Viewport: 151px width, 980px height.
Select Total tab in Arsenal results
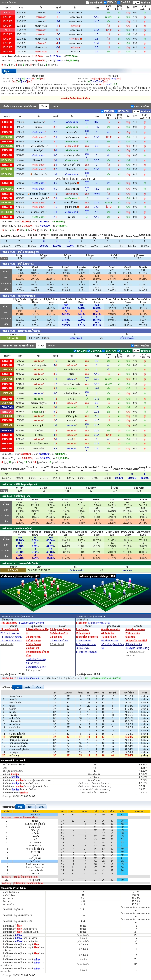pos(41,345)
